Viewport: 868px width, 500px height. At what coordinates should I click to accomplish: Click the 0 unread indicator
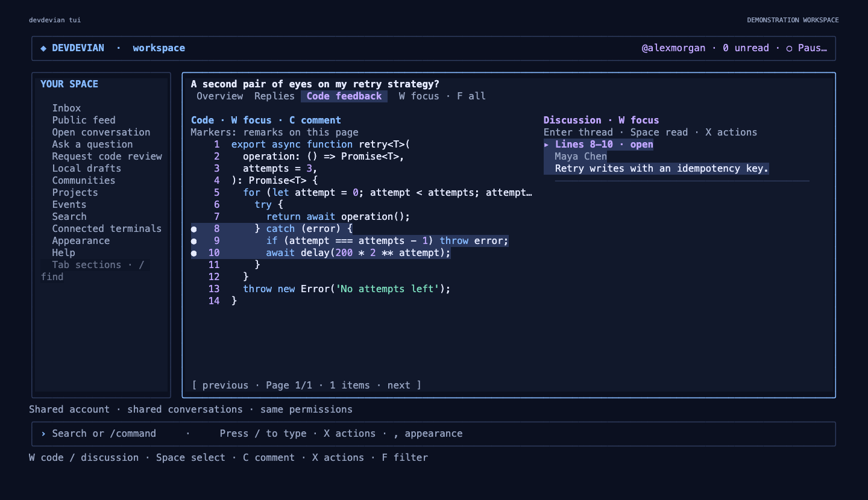[x=746, y=48]
